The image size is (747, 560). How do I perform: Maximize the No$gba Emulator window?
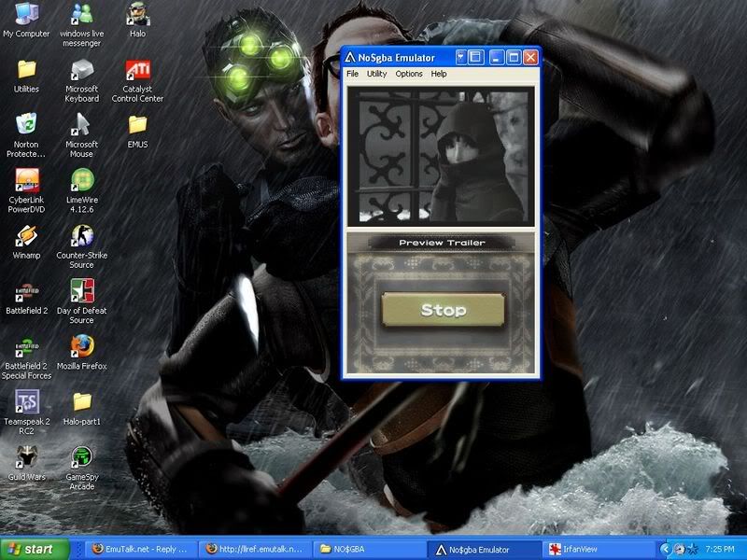(514, 58)
